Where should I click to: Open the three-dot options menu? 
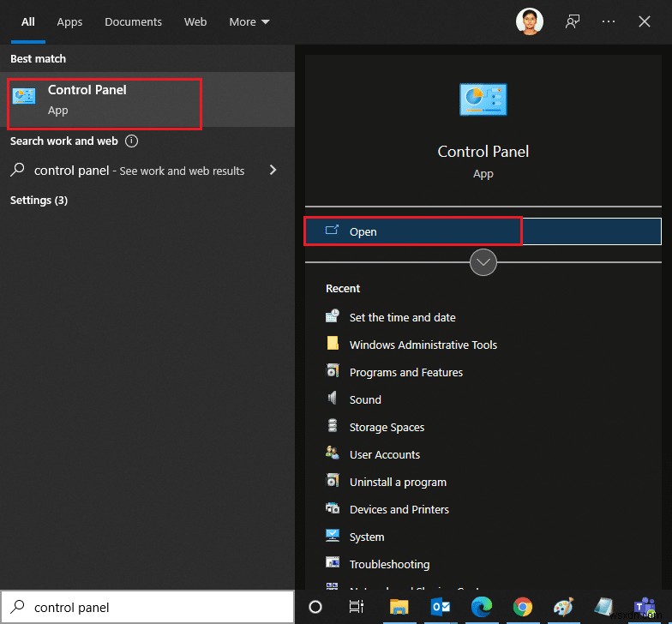pyautogui.click(x=609, y=21)
